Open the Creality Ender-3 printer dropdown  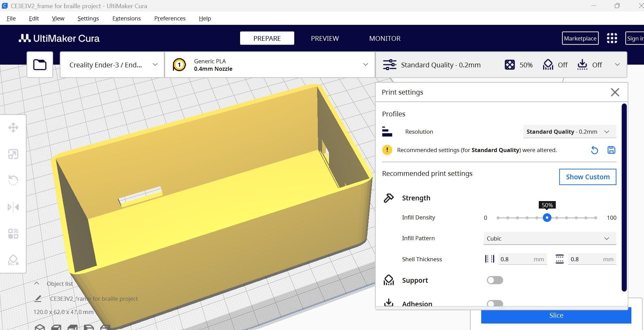pyautogui.click(x=112, y=65)
